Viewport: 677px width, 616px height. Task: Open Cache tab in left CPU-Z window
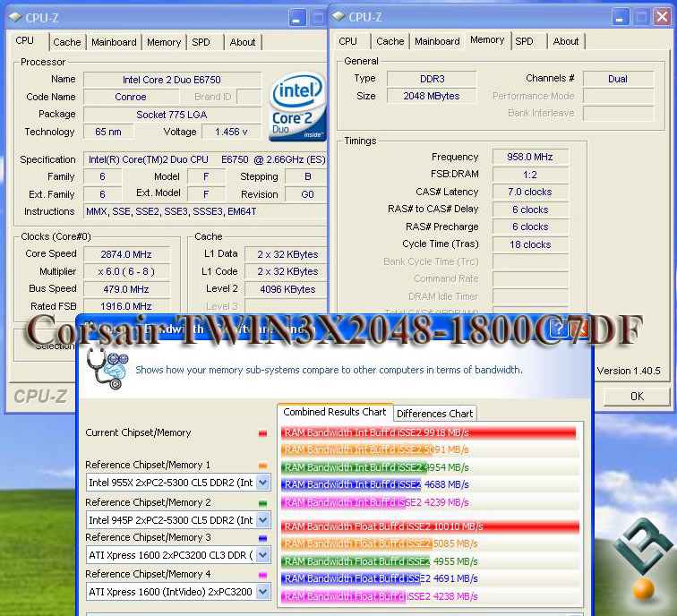[x=67, y=42]
